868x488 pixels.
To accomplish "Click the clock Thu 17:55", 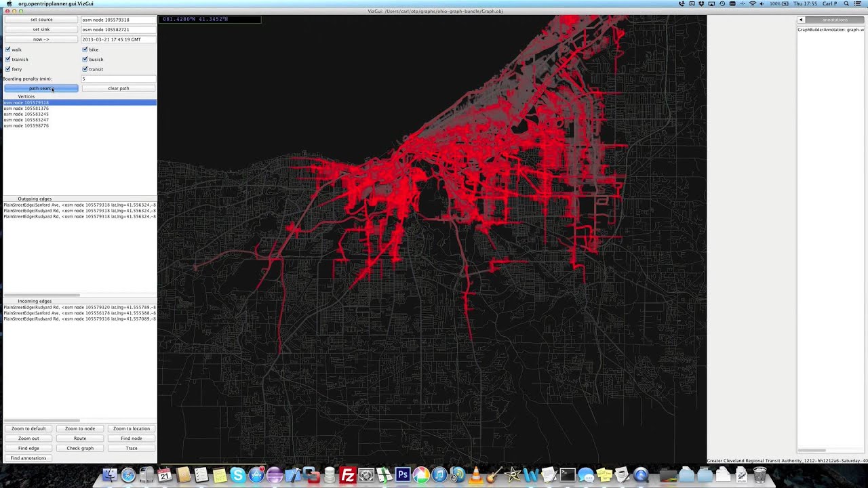I will point(805,3).
